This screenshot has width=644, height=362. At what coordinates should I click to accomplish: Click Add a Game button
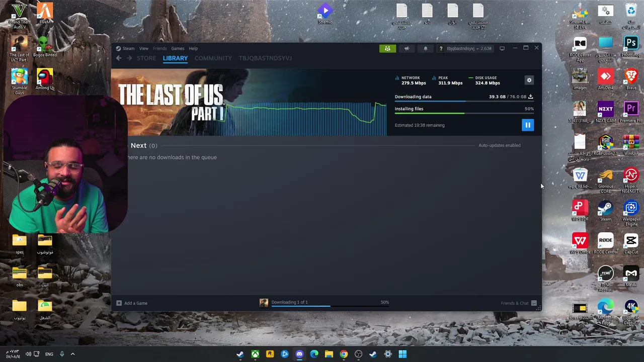pyautogui.click(x=132, y=303)
